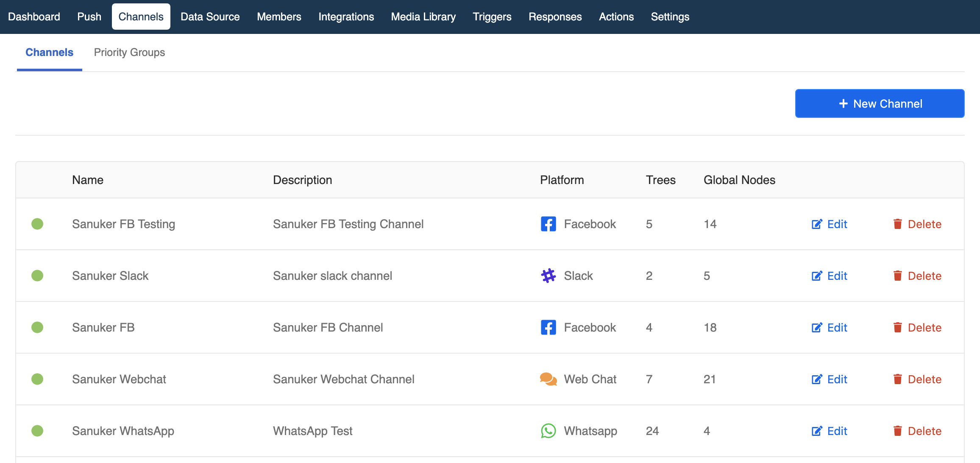Click the Description column header

[303, 180]
